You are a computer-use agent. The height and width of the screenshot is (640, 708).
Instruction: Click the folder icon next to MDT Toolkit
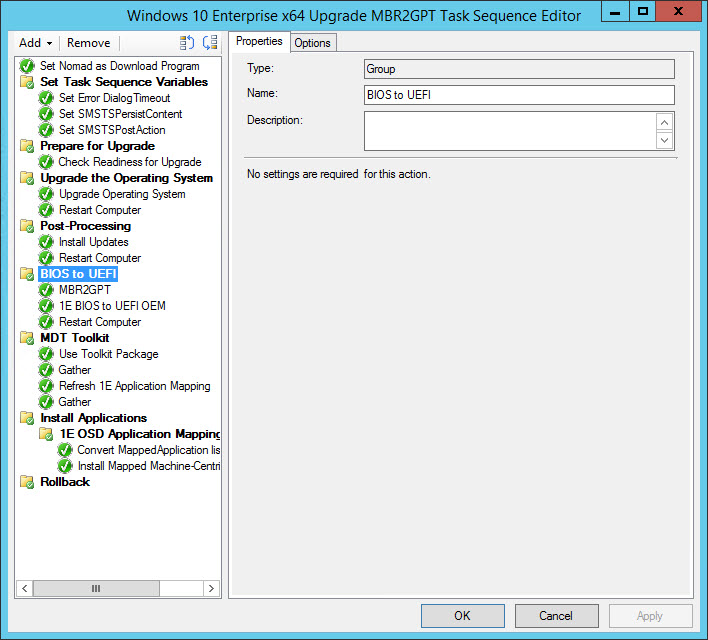pos(27,338)
